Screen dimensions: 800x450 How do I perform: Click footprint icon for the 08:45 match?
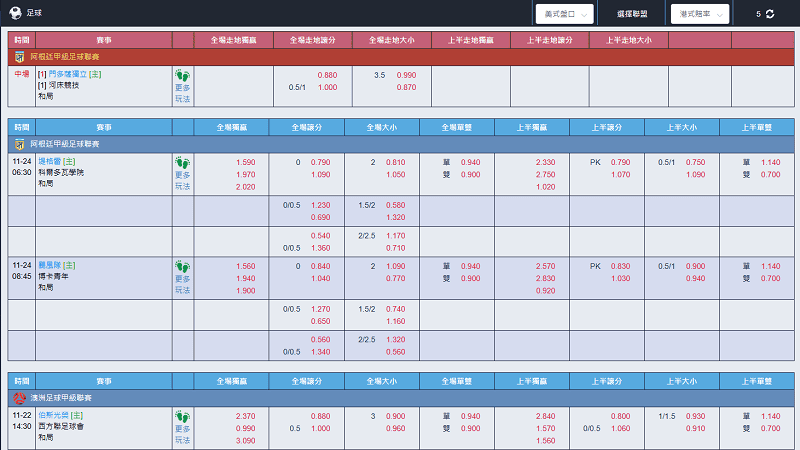tap(182, 266)
